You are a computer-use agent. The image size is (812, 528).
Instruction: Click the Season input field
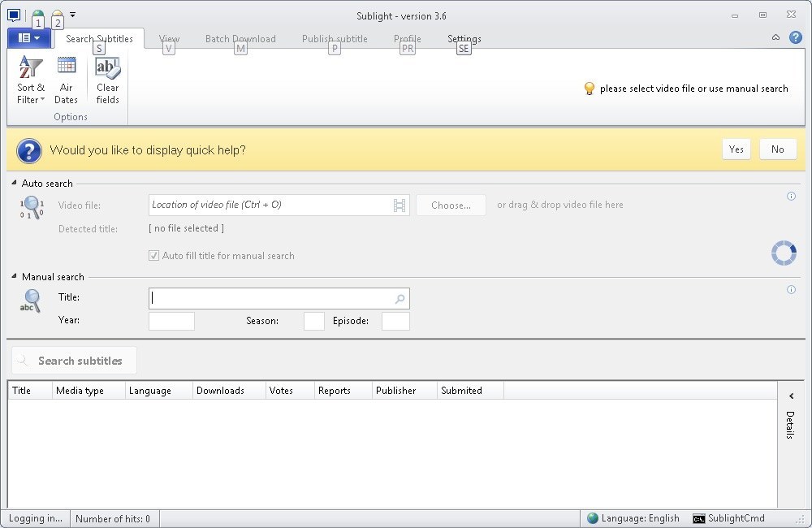tap(313, 321)
